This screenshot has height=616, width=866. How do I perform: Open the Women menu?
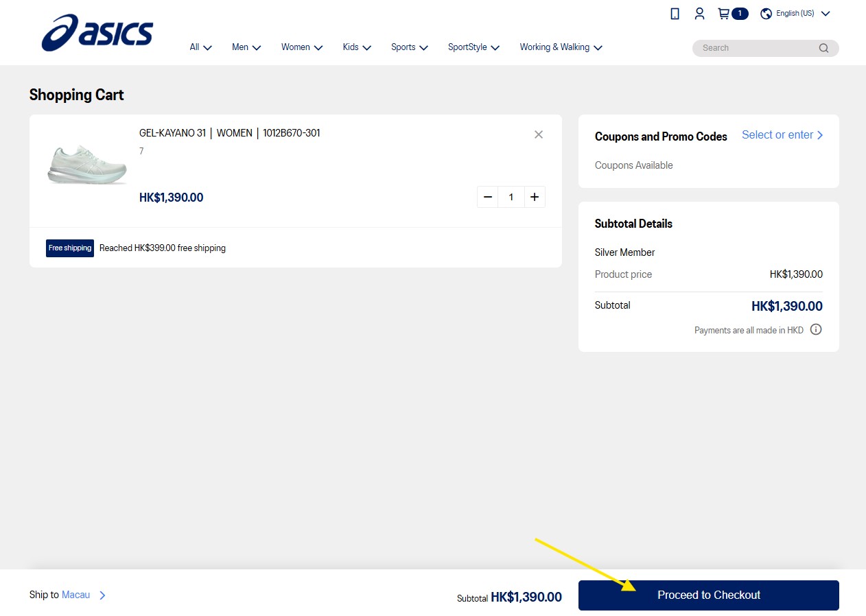pos(302,47)
